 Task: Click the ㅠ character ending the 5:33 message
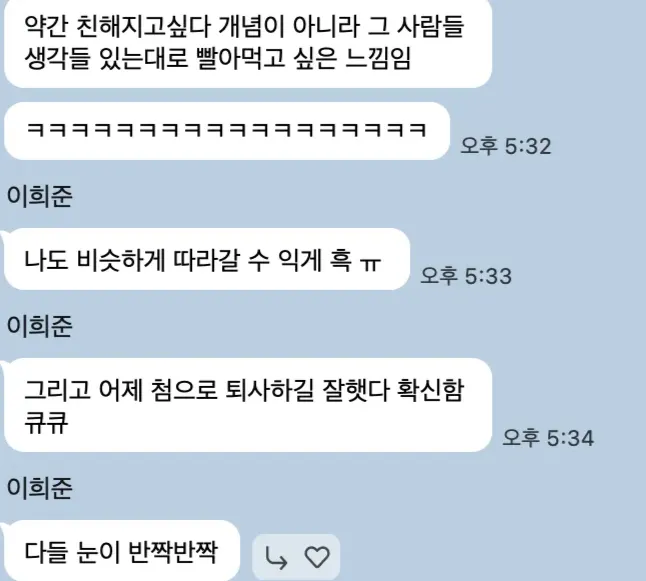370,262
